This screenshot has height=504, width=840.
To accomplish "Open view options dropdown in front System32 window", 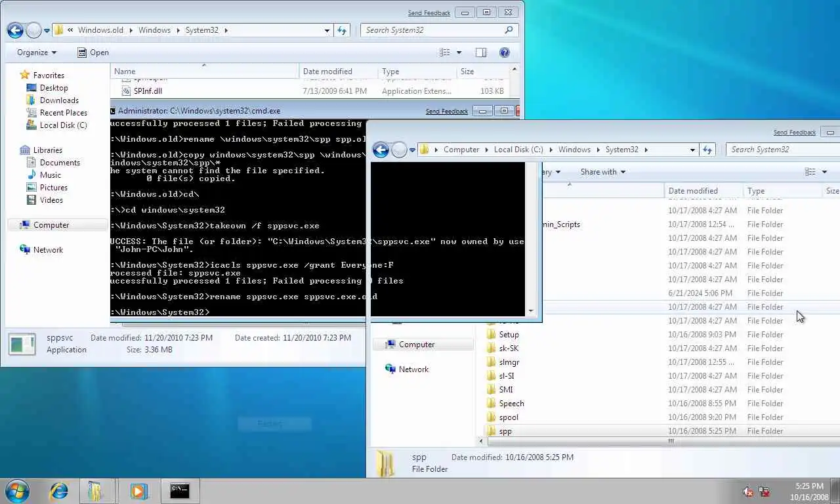I will (824, 172).
